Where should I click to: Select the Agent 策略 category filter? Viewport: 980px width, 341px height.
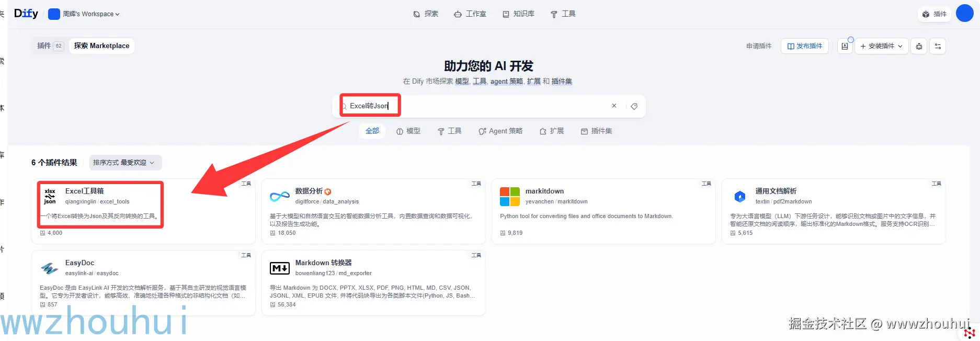500,131
